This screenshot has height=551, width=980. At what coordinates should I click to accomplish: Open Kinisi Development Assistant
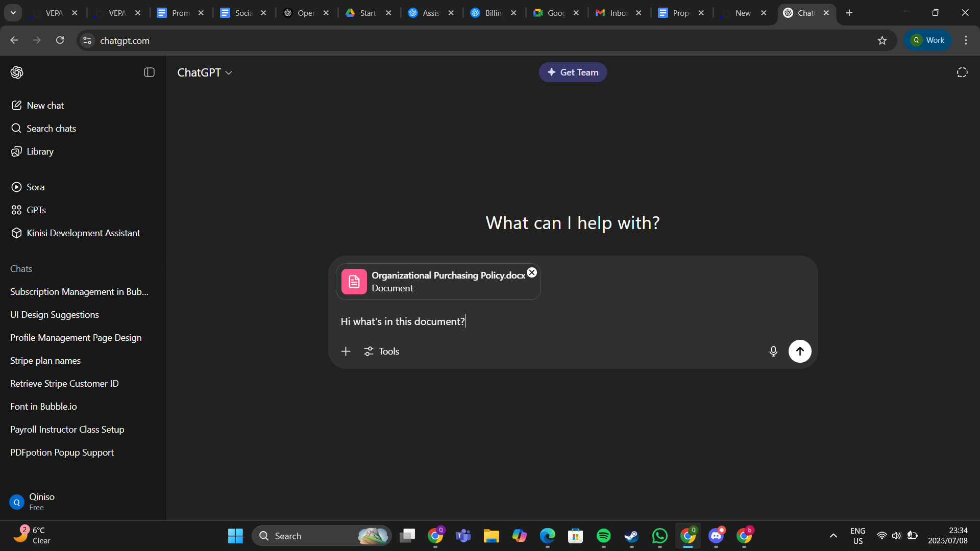click(83, 233)
